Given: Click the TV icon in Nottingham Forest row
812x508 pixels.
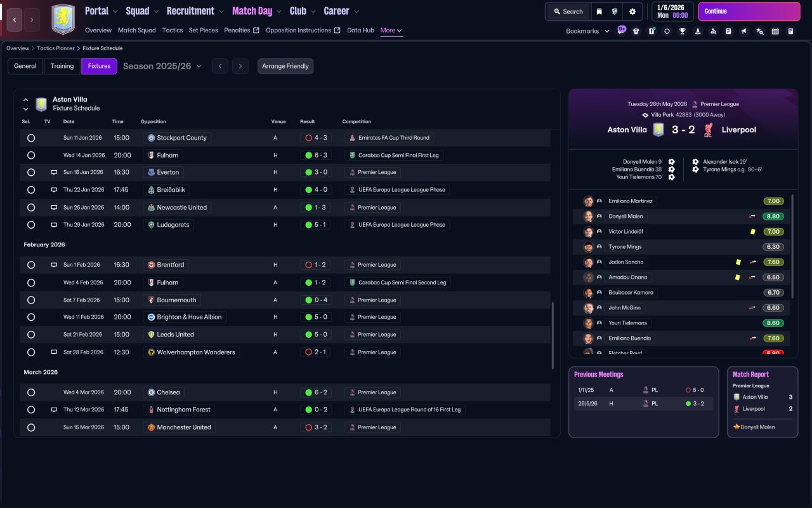Looking at the screenshot, I should tap(54, 410).
